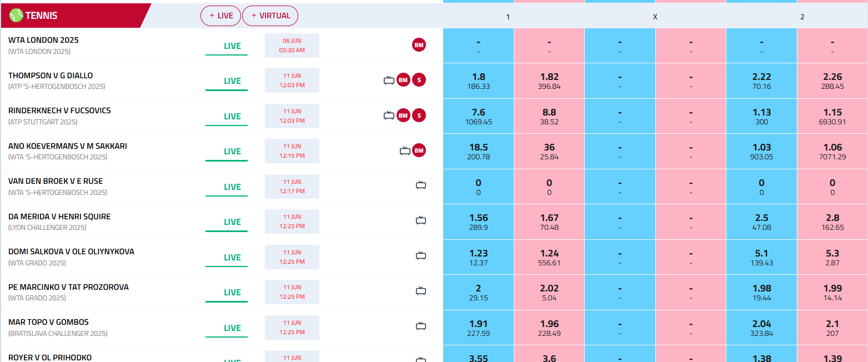The width and height of the screenshot is (868, 362).
Task: Click BM icon for Ano Koevermans v M Sakkari
Action: [419, 150]
